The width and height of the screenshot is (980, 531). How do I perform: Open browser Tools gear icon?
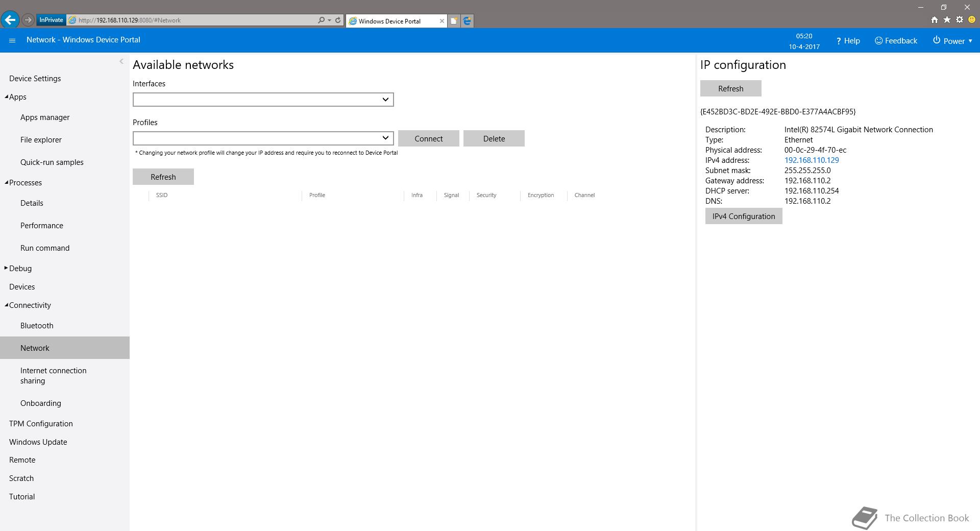[x=960, y=20]
